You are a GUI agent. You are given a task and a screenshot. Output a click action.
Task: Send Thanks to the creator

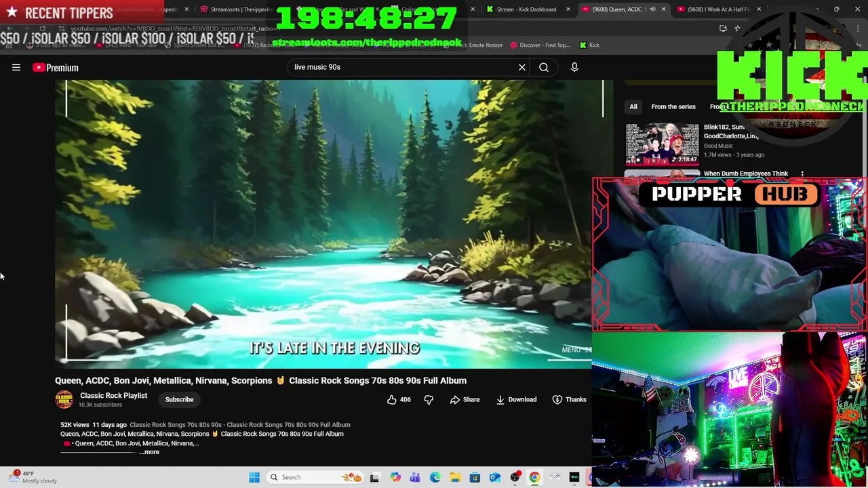coord(569,400)
